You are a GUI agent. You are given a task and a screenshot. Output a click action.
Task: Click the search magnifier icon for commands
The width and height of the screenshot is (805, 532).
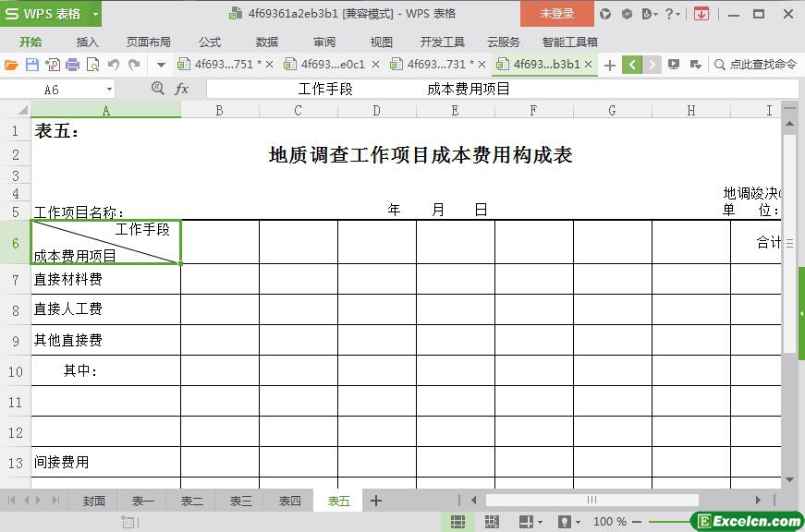[x=720, y=65]
